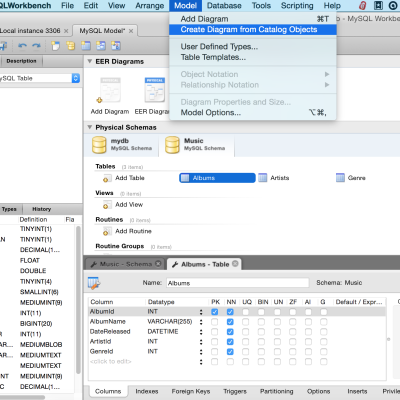
Task: Click the column type icon for AlbumId
Action: [201, 312]
